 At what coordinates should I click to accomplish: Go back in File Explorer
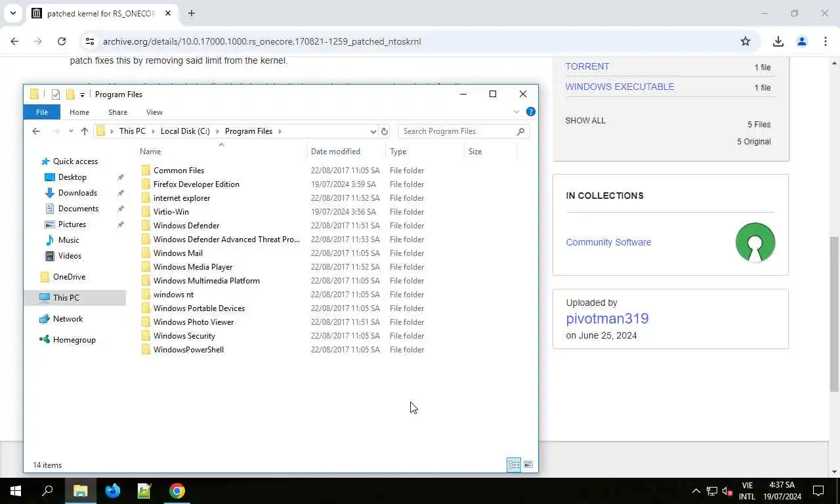[36, 131]
